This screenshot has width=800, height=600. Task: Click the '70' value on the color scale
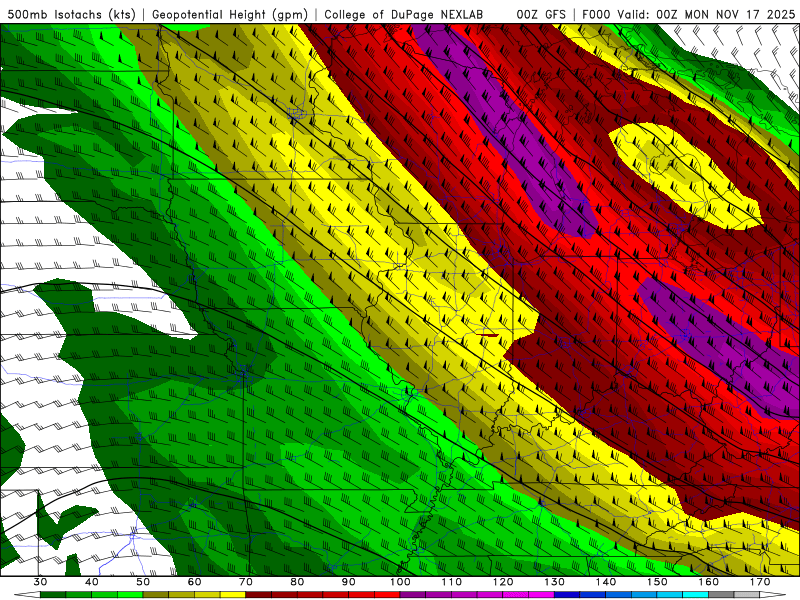[x=246, y=582]
